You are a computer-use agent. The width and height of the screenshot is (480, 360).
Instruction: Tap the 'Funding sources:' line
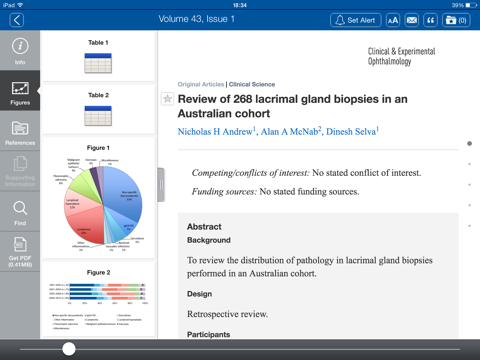pyautogui.click(x=275, y=192)
